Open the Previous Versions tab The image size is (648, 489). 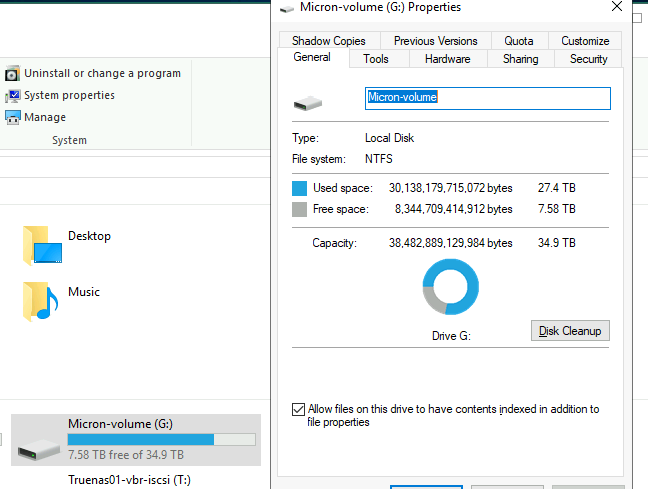pos(436,41)
